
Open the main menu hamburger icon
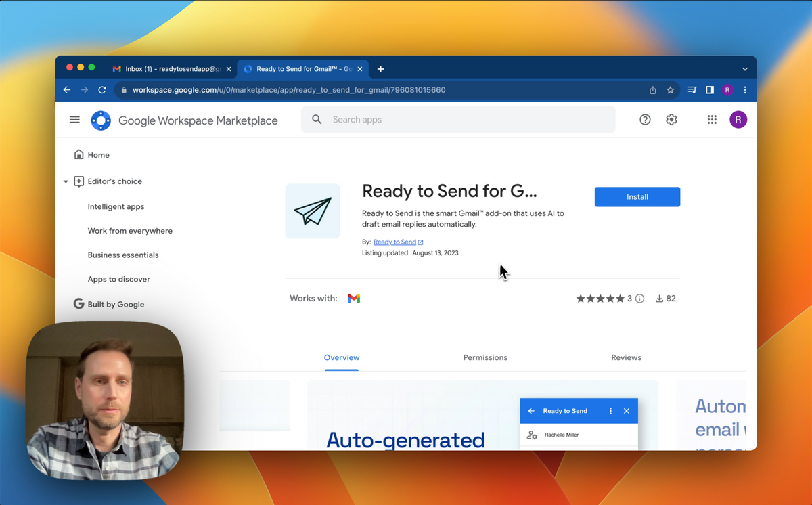pos(74,120)
